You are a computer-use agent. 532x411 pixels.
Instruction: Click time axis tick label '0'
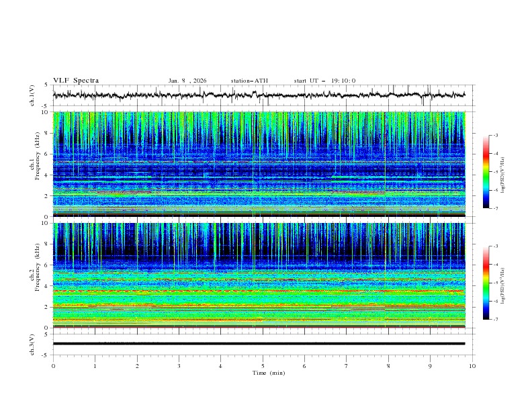(x=53, y=366)
